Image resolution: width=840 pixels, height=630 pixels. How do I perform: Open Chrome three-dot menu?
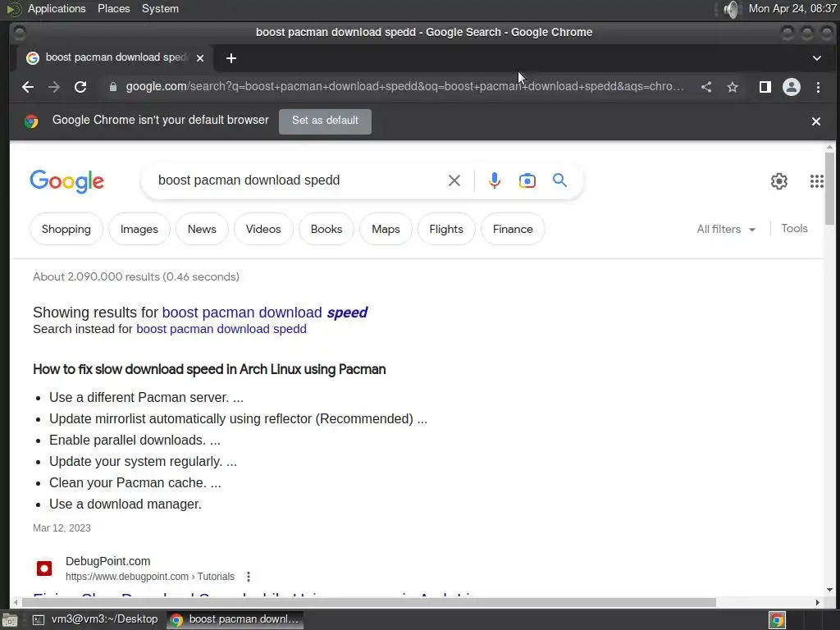[x=818, y=87]
